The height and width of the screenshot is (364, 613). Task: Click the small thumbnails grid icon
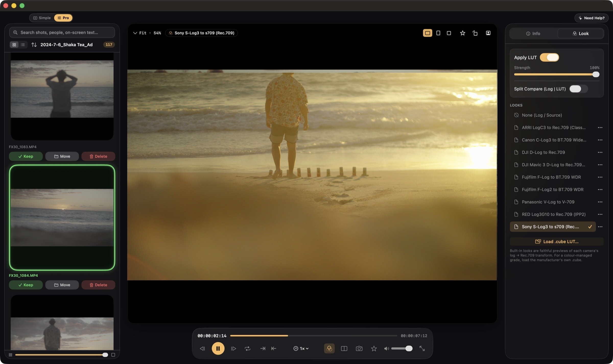[x=10, y=355]
